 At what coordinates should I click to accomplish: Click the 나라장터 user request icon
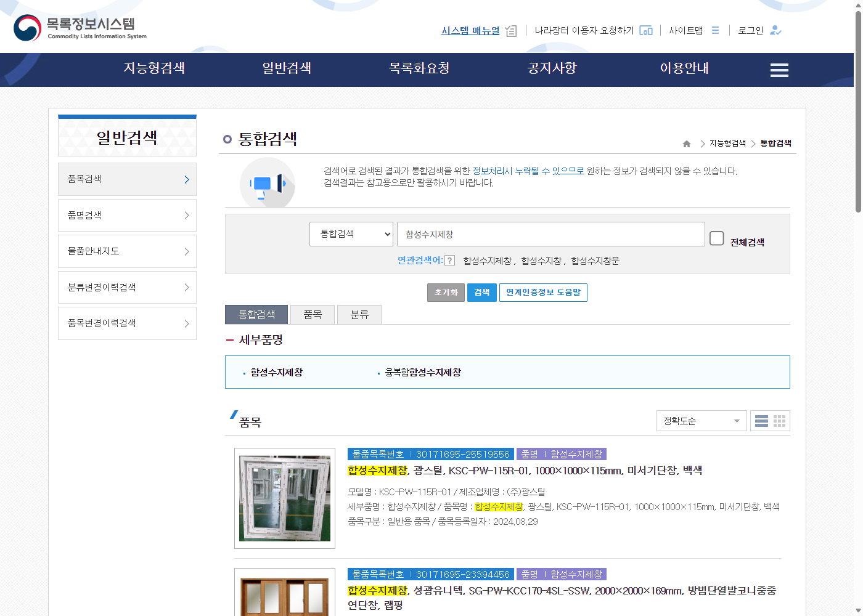point(646,30)
